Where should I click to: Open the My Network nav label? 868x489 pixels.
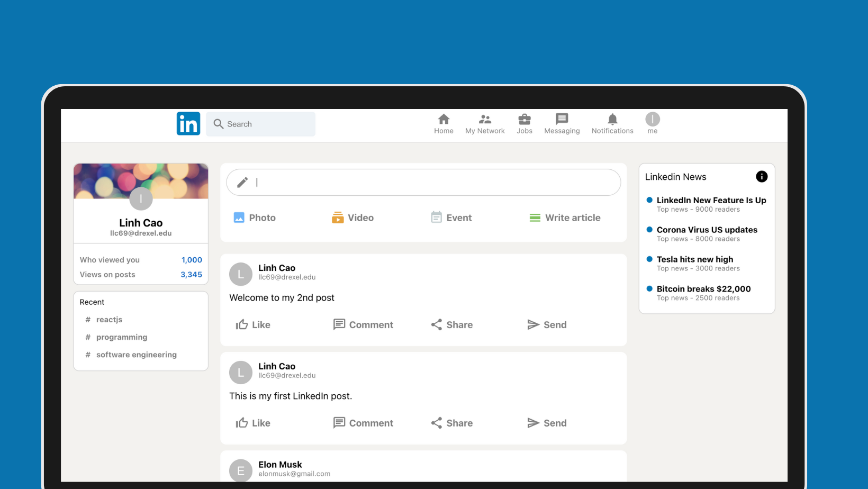[x=485, y=131]
